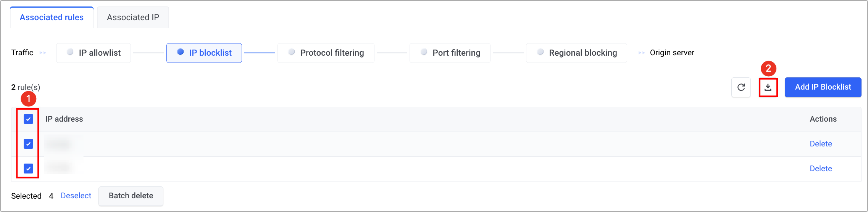The image size is (868, 212).
Task: Delete the second IP address rule
Action: 821,169
